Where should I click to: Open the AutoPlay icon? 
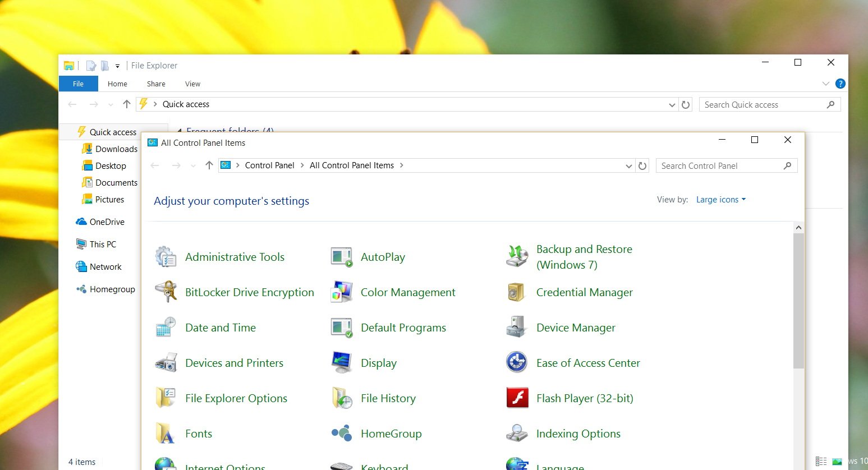341,257
